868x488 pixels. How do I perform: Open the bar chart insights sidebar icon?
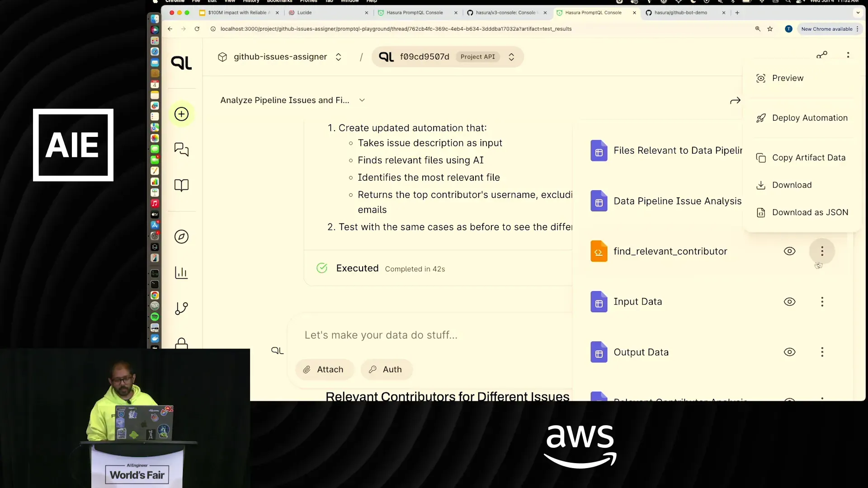point(181,272)
